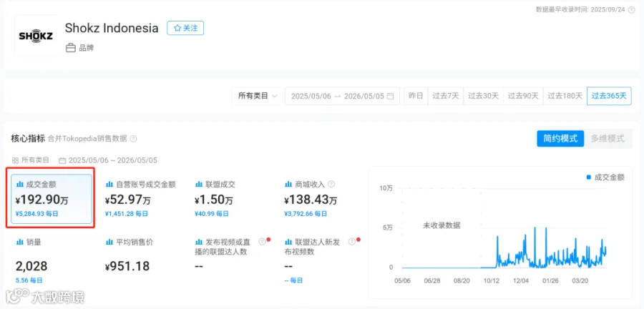Click the Shokz brand logo thumbnail
The image size is (644, 309).
tap(36, 36)
